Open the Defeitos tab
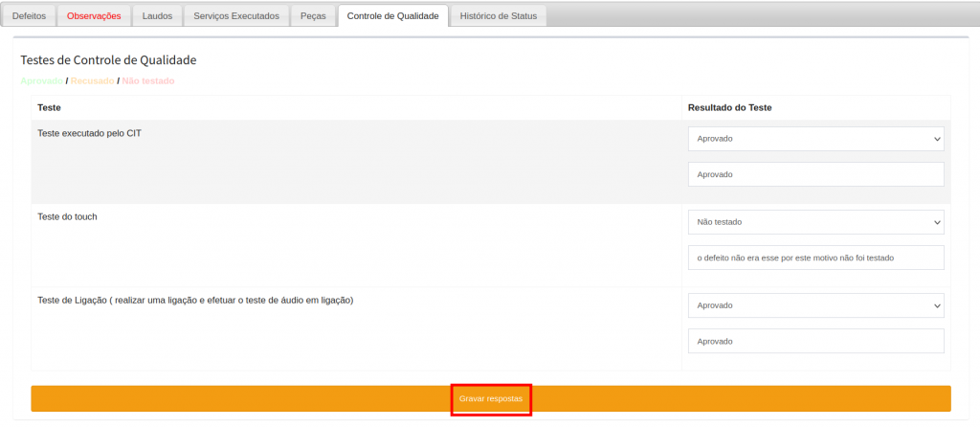The image size is (980, 427). pos(29,16)
